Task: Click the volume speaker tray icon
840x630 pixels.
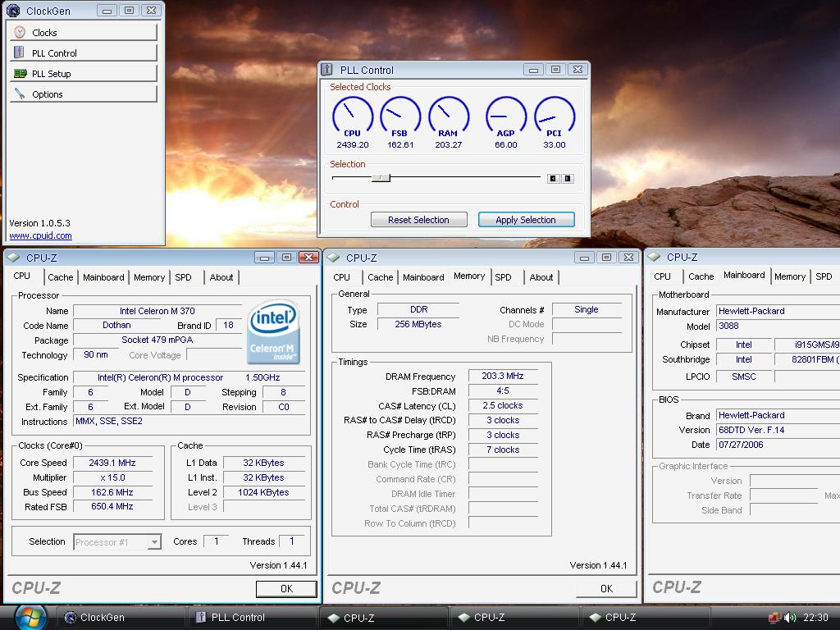Action: coord(790,618)
